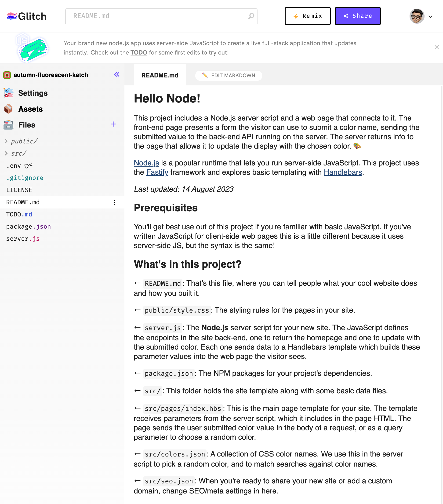The height and width of the screenshot is (504, 443).
Task: Open the public/ folder
Action: (x=24, y=141)
